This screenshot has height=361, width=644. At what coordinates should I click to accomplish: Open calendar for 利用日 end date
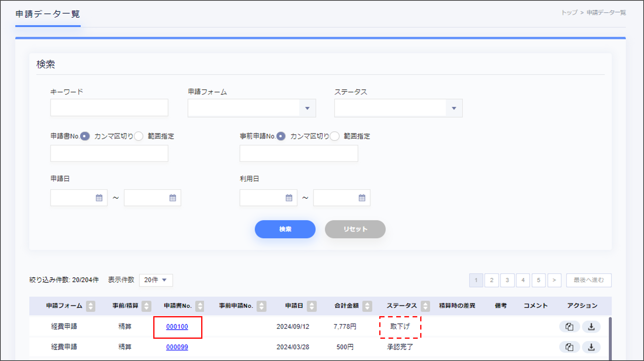click(362, 198)
